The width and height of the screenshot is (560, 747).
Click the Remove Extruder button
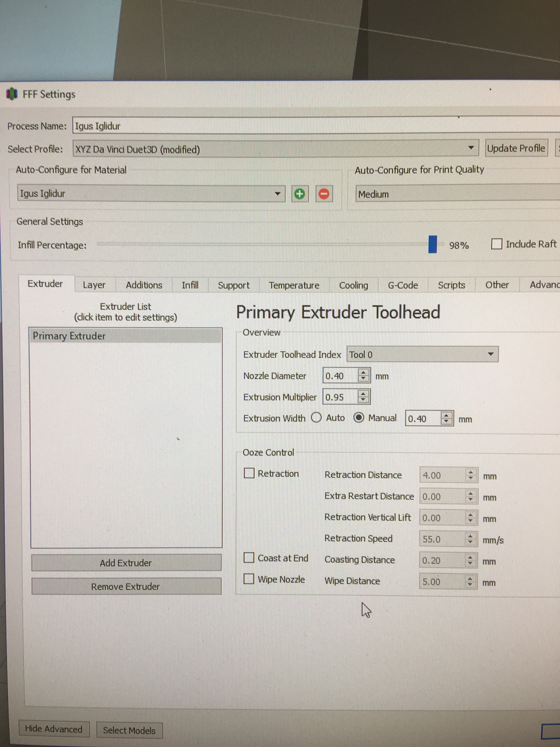coord(126,586)
